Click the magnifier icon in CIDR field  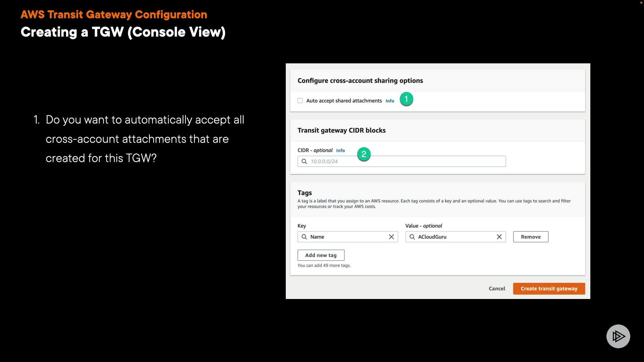pos(304,162)
